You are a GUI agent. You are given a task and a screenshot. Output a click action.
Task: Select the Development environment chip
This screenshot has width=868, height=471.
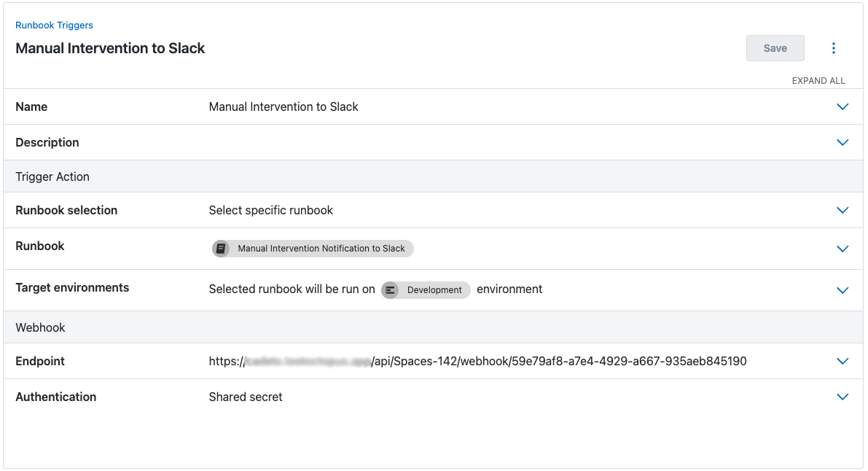(x=426, y=289)
